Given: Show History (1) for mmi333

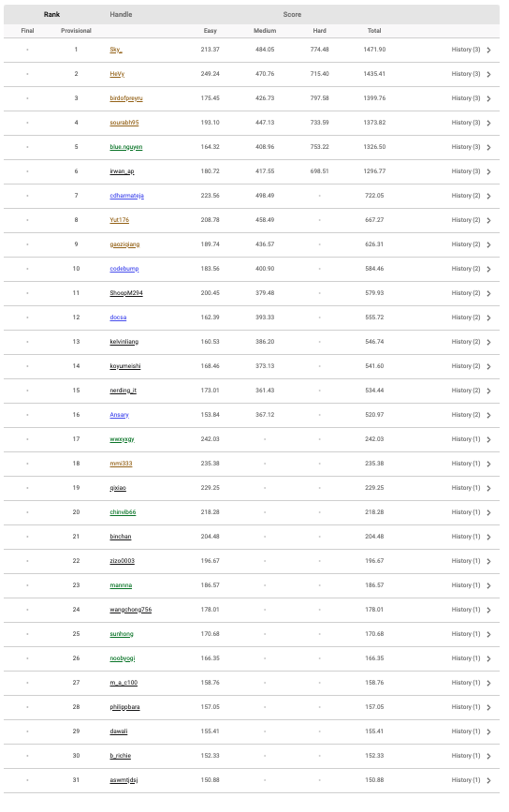Looking at the screenshot, I should (466, 464).
